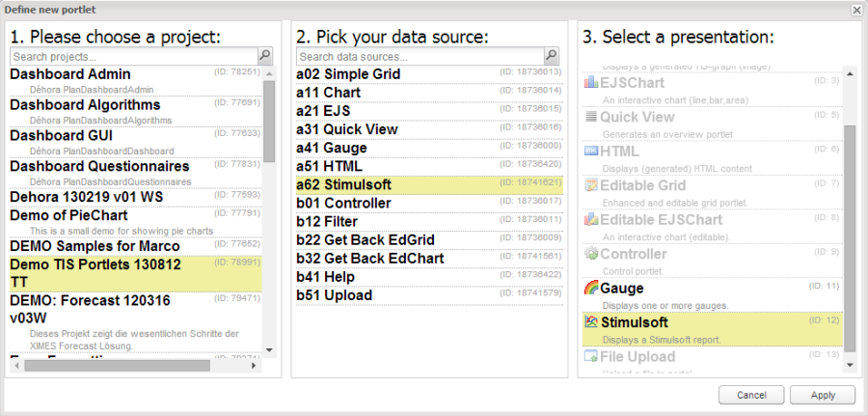868x416 pixels.
Task: Pick the b51 Upload data source
Action: [429, 295]
